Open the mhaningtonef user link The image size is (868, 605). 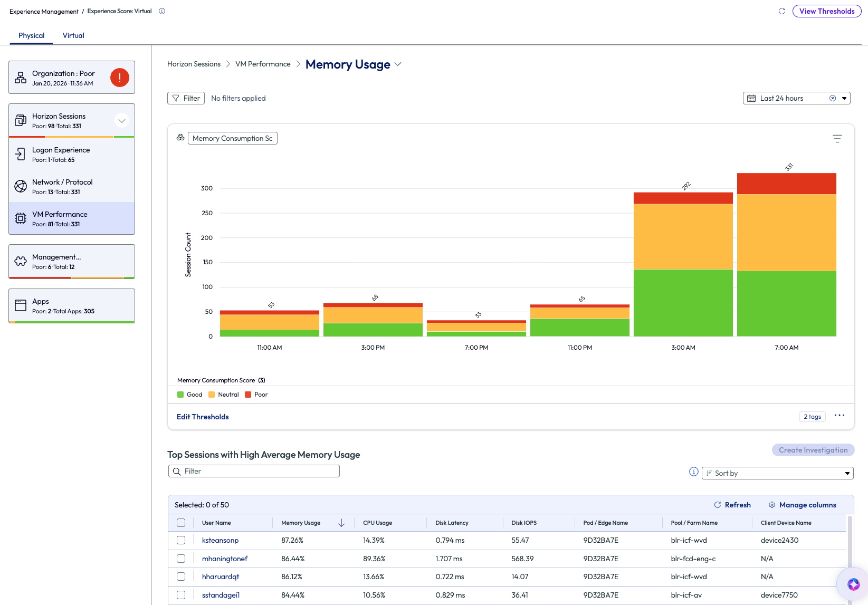(225, 559)
